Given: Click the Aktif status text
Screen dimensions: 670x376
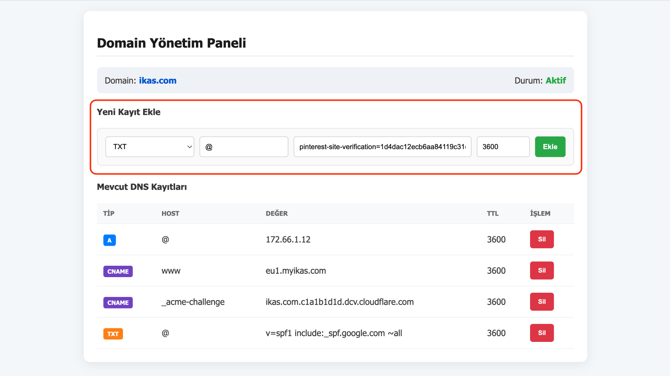Looking at the screenshot, I should (x=555, y=80).
